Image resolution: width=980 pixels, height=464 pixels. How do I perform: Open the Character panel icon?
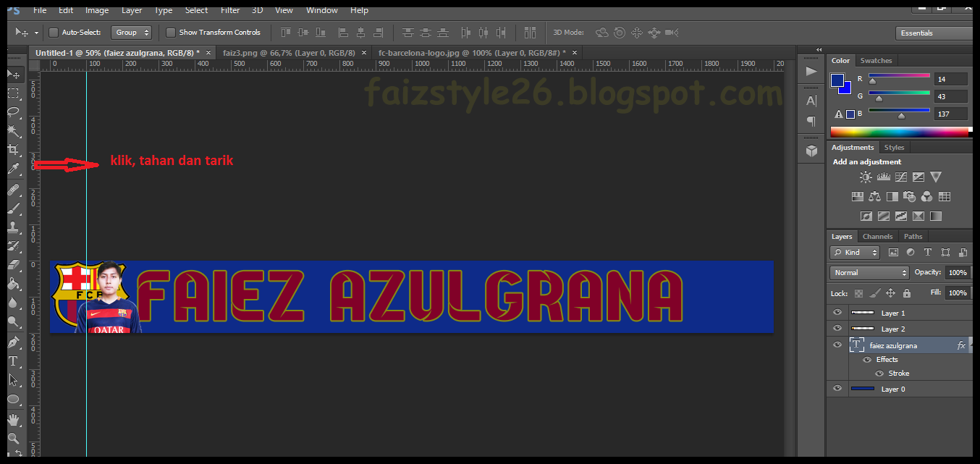(x=811, y=101)
